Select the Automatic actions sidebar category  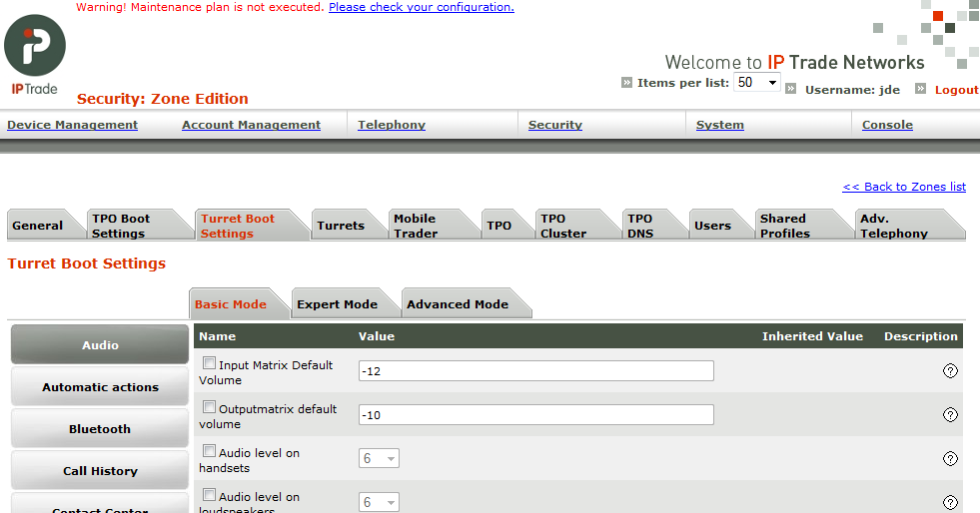pos(100,387)
